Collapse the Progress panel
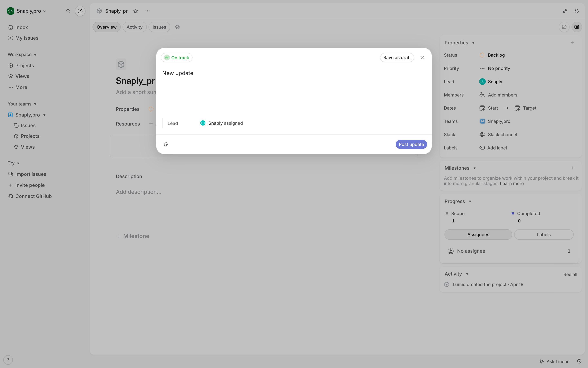 point(458,202)
